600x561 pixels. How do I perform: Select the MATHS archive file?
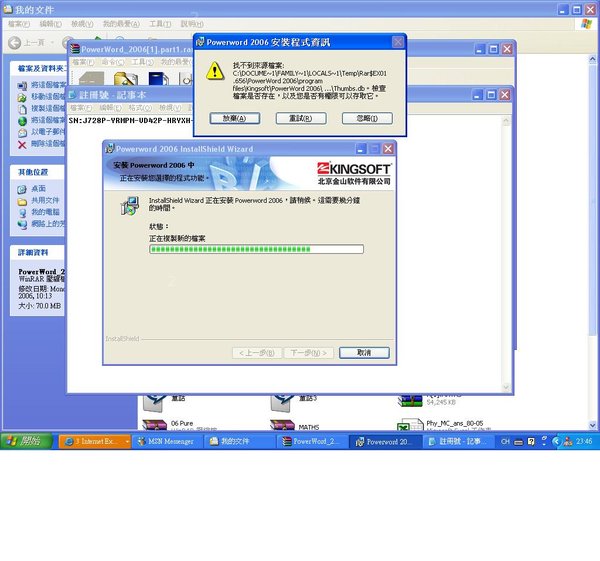point(295,425)
